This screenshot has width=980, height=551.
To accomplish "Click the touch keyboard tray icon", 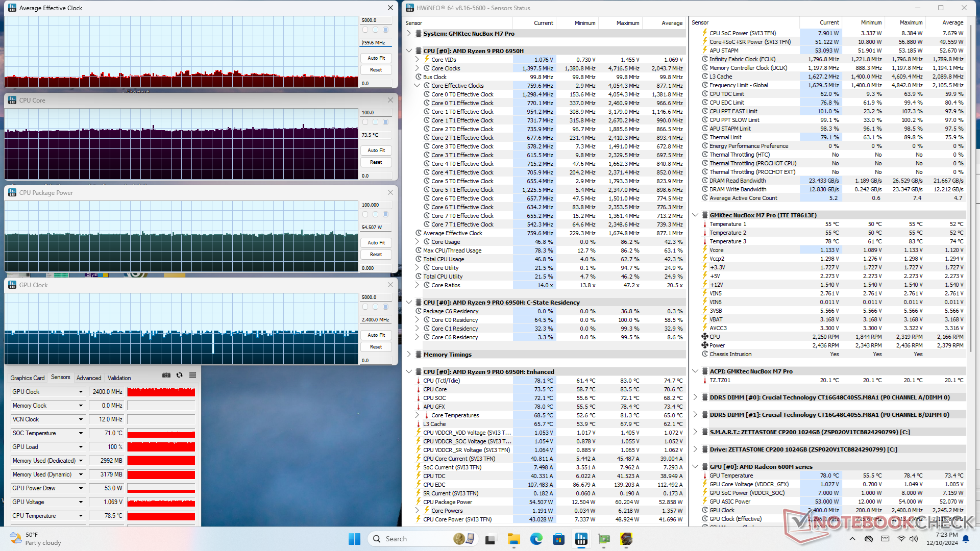I will pyautogui.click(x=885, y=539).
